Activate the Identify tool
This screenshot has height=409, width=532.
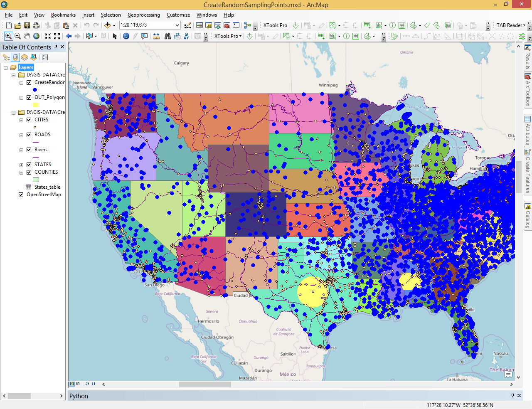126,36
